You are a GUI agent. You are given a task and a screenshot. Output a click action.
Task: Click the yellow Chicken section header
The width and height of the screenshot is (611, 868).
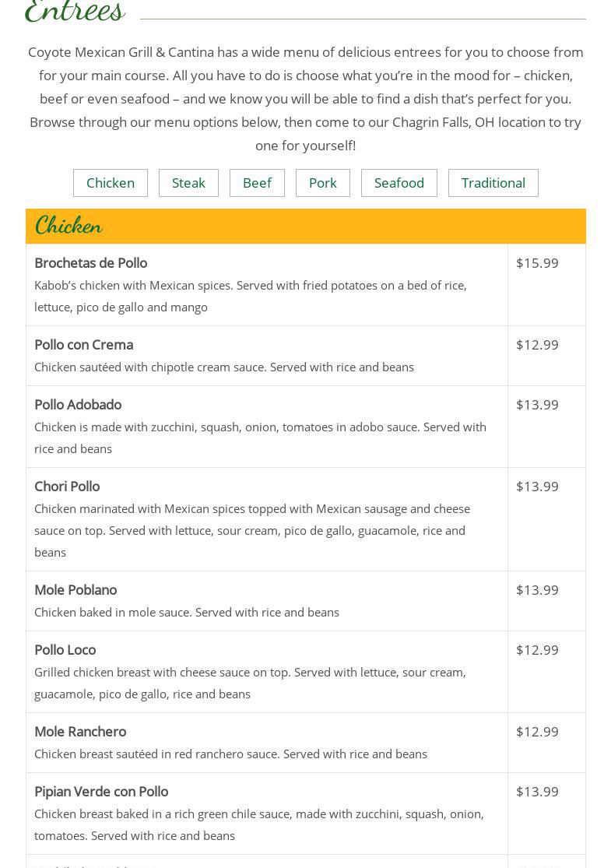tap(305, 226)
